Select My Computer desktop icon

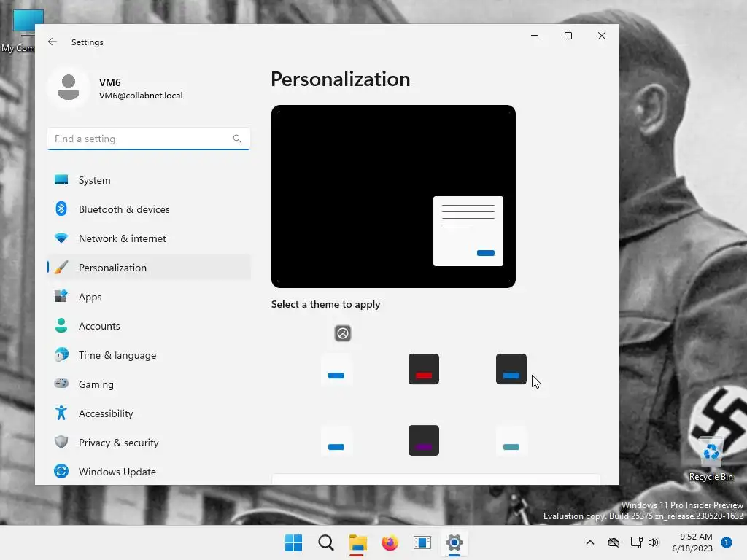pos(19,31)
